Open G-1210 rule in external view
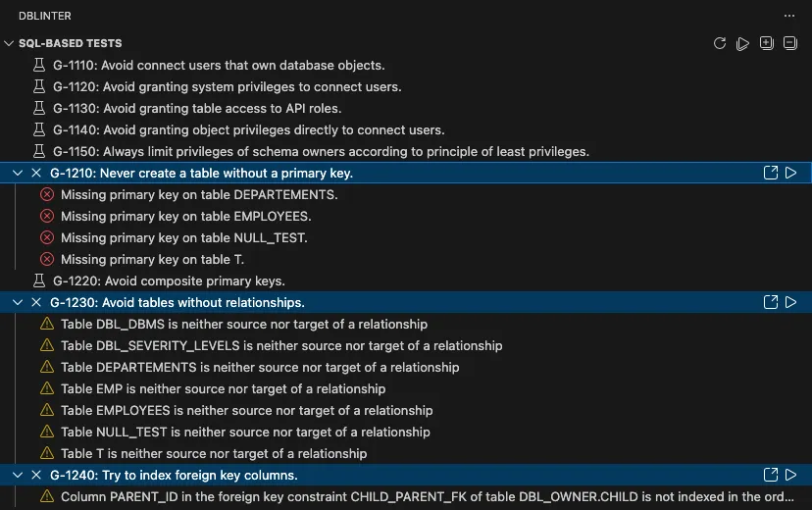This screenshot has width=812, height=510. [770, 173]
